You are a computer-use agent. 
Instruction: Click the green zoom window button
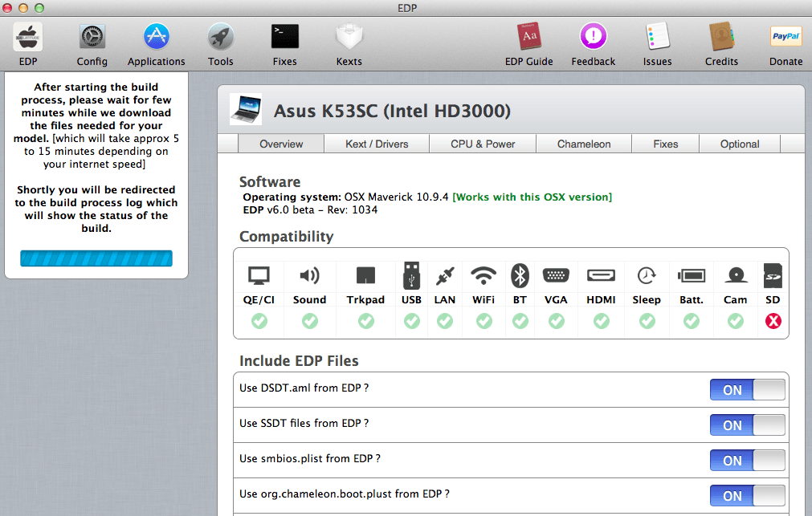click(39, 8)
